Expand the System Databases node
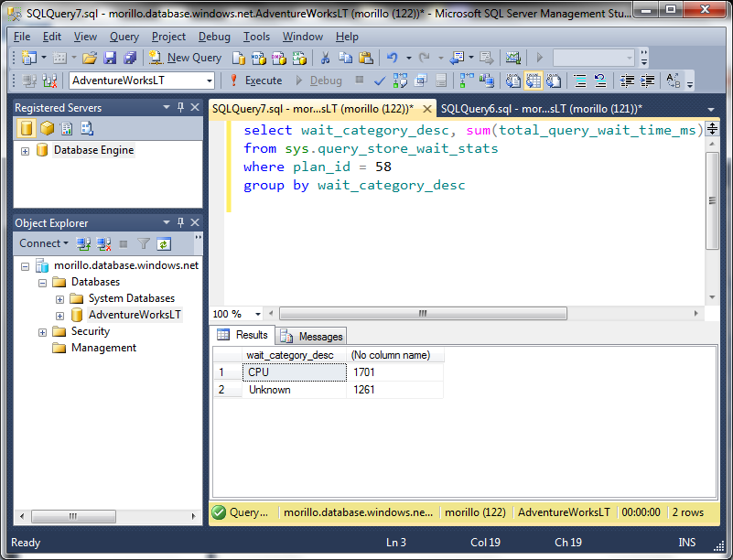733x560 pixels. point(59,299)
